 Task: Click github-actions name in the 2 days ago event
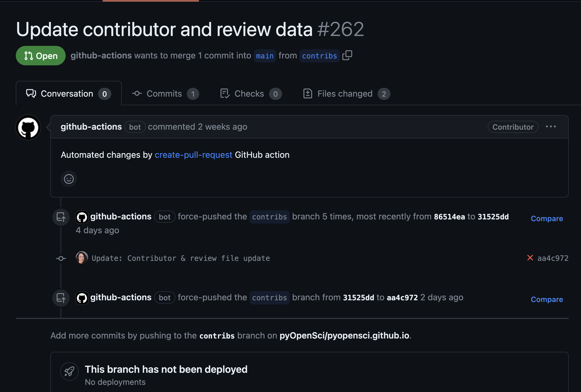(x=121, y=297)
